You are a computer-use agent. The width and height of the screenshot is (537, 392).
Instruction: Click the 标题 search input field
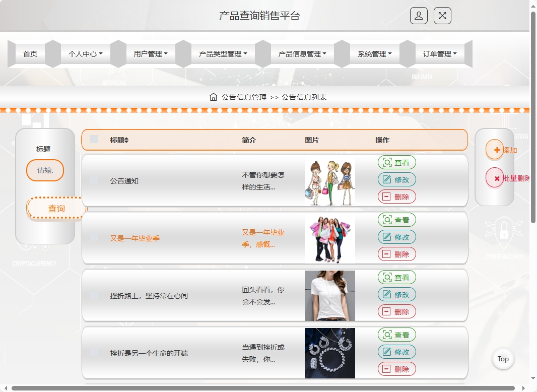(45, 170)
